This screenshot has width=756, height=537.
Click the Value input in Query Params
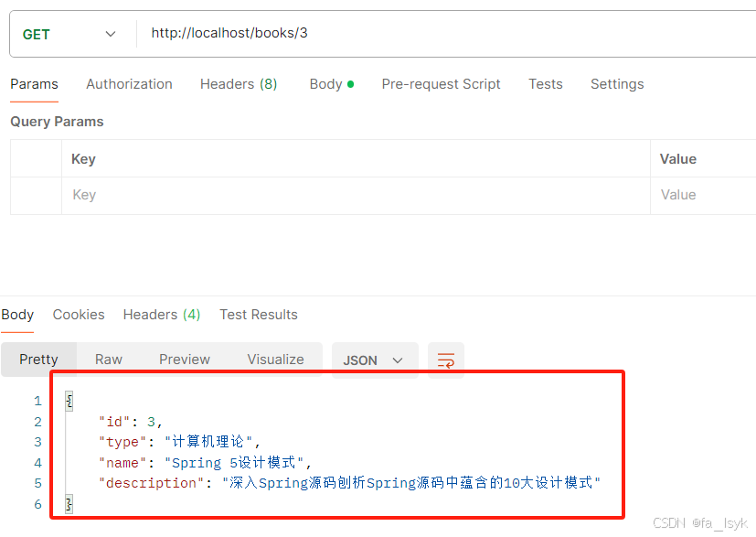pos(704,195)
